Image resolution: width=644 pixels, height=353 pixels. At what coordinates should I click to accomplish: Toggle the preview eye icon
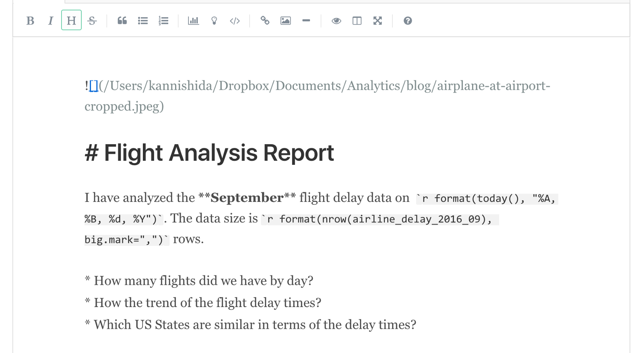pyautogui.click(x=336, y=21)
